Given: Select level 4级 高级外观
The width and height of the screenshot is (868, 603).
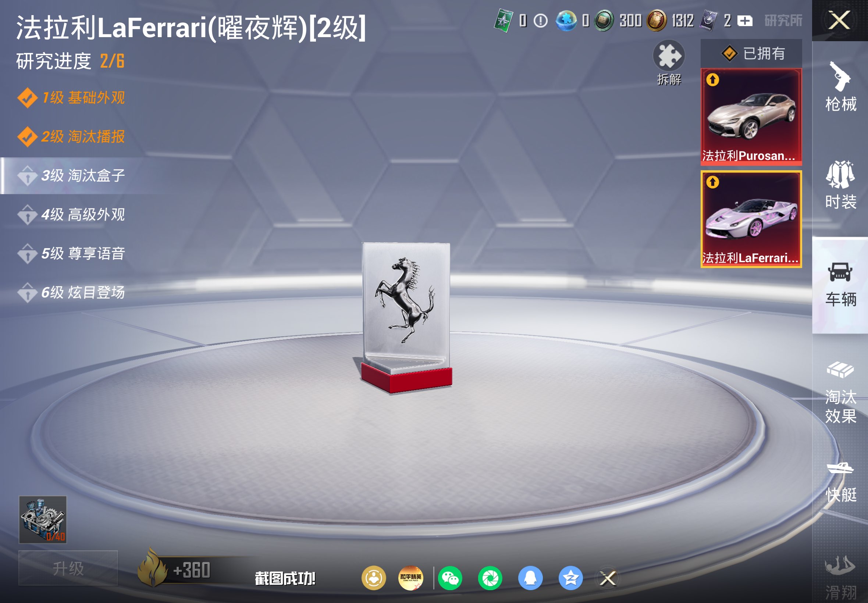Looking at the screenshot, I should point(71,215).
